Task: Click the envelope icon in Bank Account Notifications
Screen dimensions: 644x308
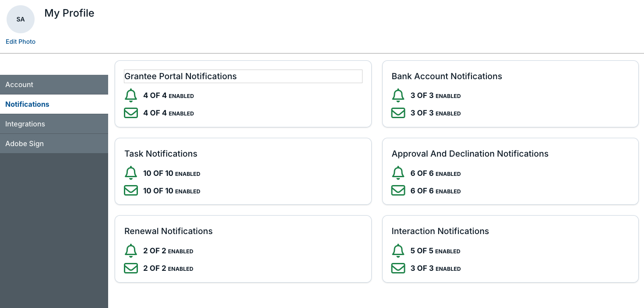Action: 398,113
